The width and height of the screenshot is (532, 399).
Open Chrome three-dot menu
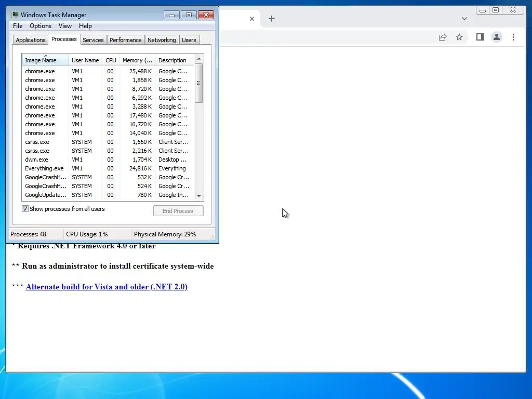pyautogui.click(x=513, y=37)
